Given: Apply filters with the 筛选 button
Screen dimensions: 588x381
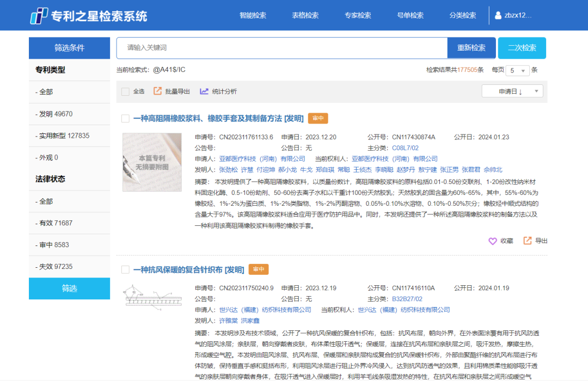Looking at the screenshot, I should (69, 288).
